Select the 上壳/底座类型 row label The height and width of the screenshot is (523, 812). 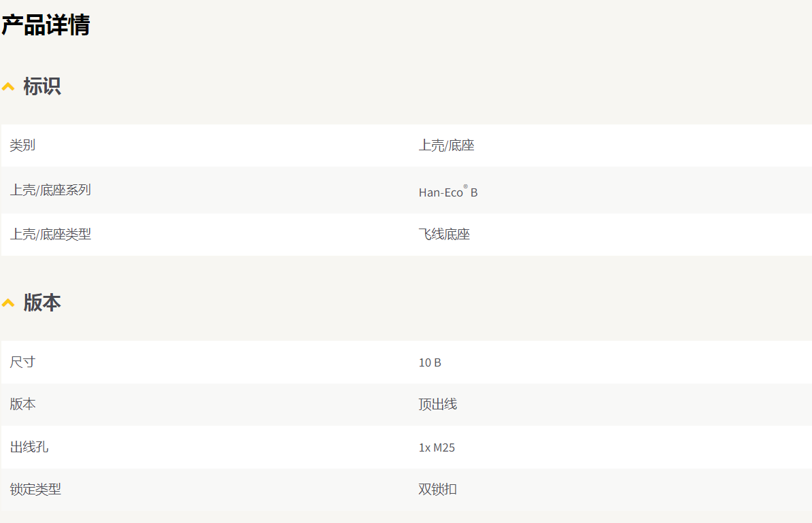[x=50, y=235]
